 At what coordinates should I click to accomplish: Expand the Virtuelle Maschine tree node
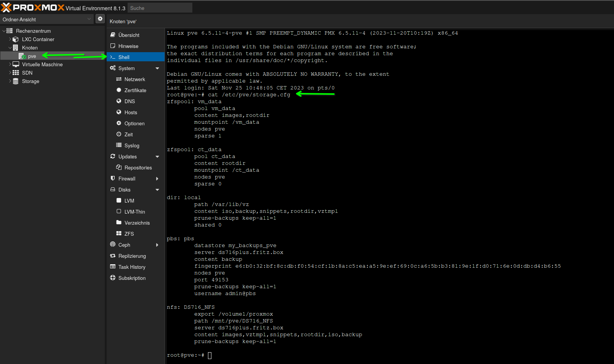[10, 64]
